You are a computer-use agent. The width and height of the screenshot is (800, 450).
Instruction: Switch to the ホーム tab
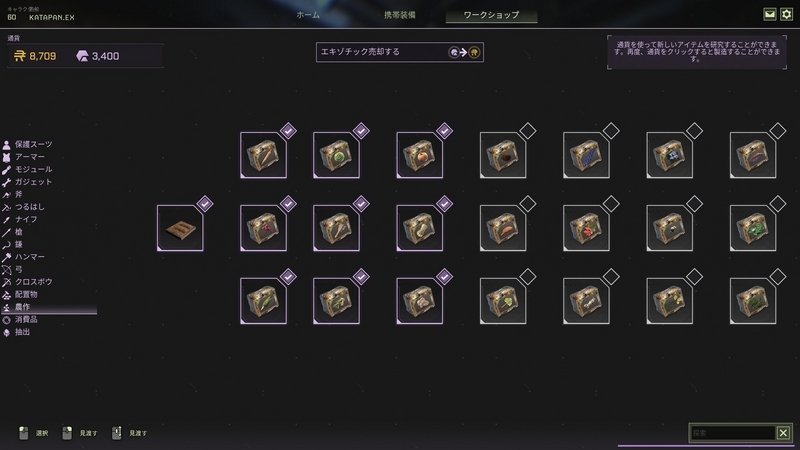point(308,15)
